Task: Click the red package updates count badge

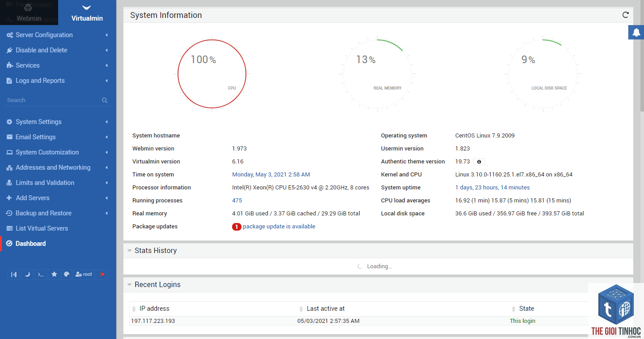Action: (x=237, y=227)
